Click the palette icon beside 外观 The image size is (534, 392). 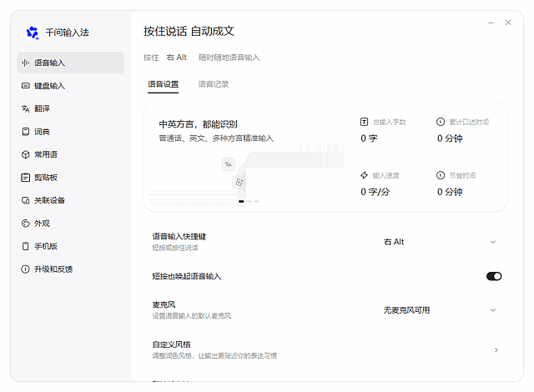[x=26, y=224]
